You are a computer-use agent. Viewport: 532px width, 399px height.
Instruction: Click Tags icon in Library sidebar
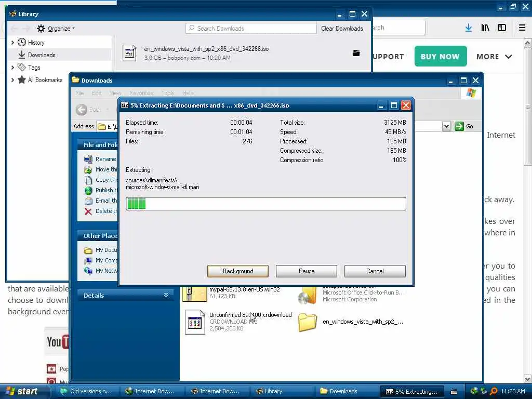pyautogui.click(x=22, y=67)
